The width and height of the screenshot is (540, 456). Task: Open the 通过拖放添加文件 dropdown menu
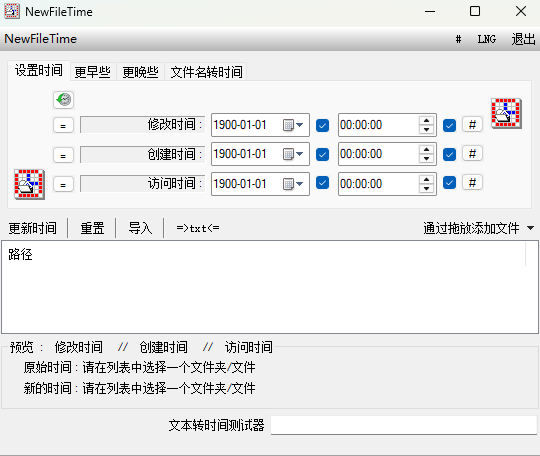point(530,228)
